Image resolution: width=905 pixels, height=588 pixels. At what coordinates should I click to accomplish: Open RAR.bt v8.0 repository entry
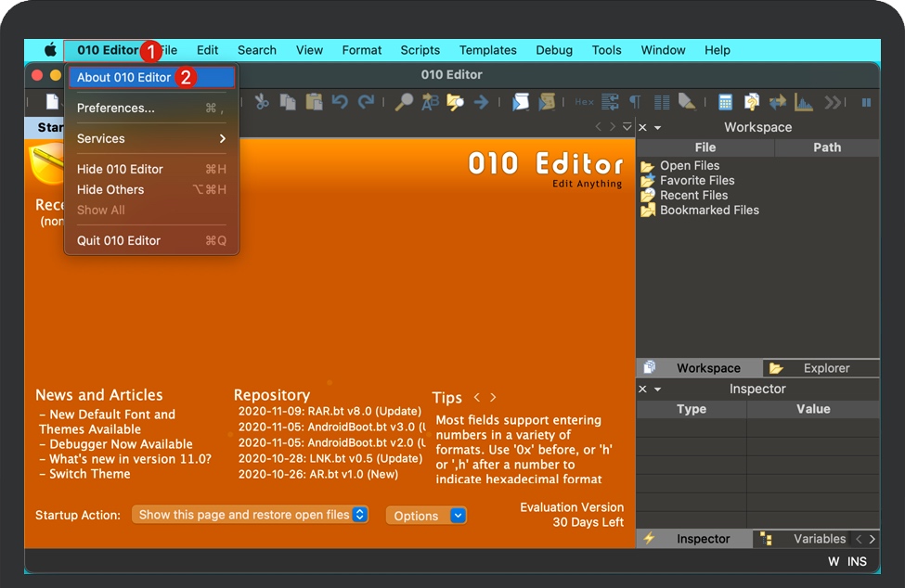click(x=330, y=411)
